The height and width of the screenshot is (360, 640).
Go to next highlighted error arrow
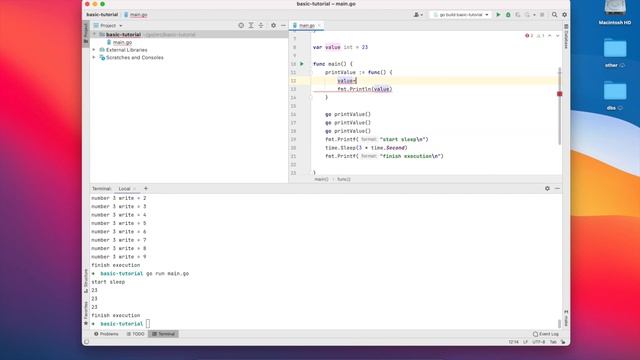558,36
